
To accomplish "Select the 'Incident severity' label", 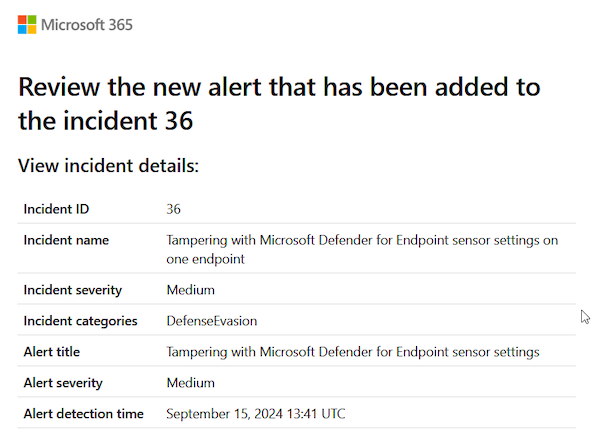I will click(x=72, y=290).
